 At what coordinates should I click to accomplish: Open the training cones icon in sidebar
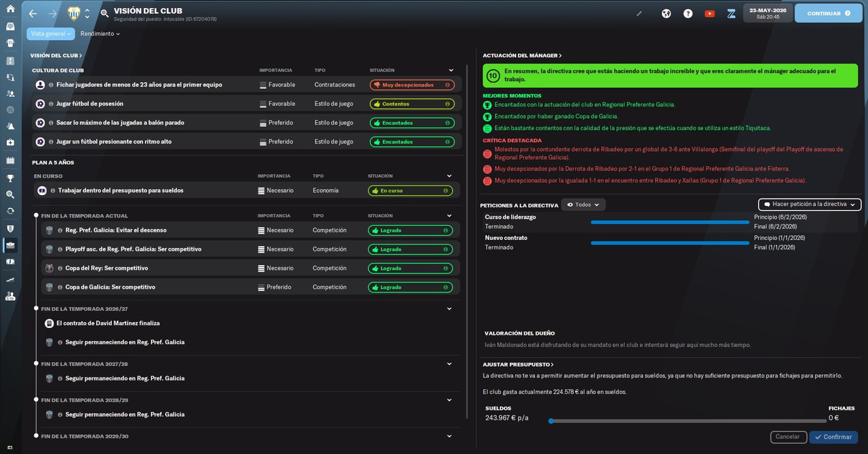pos(10,127)
